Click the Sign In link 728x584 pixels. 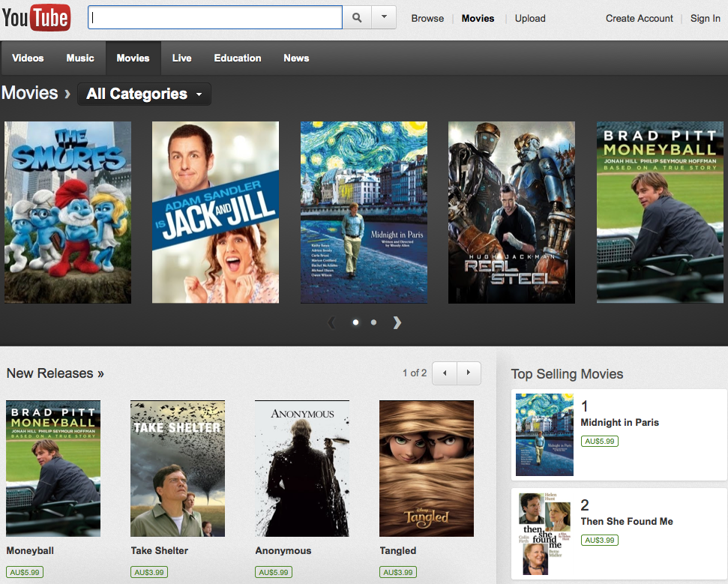[x=705, y=18]
